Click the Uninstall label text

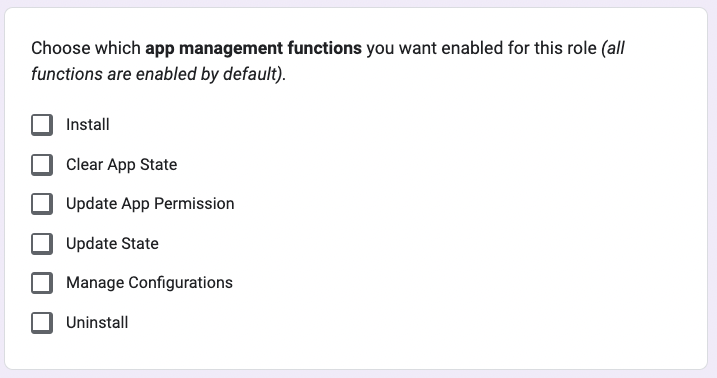97,323
